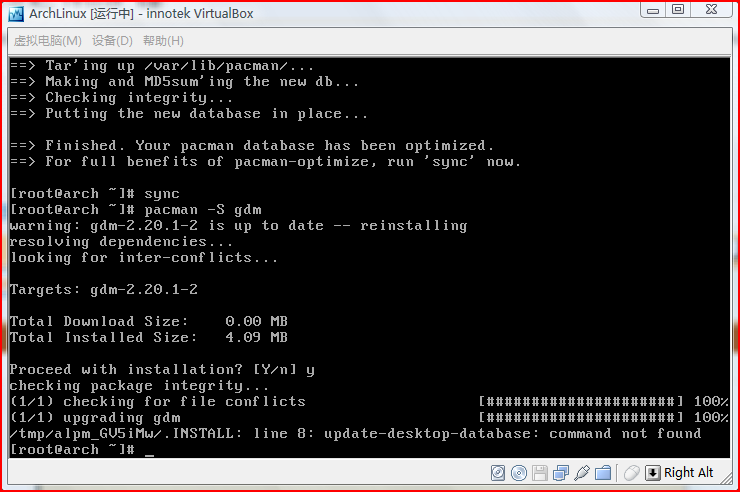
Task: Click the 'gdm-2.20.1-2 is up to date' warning
Action: tap(238, 225)
